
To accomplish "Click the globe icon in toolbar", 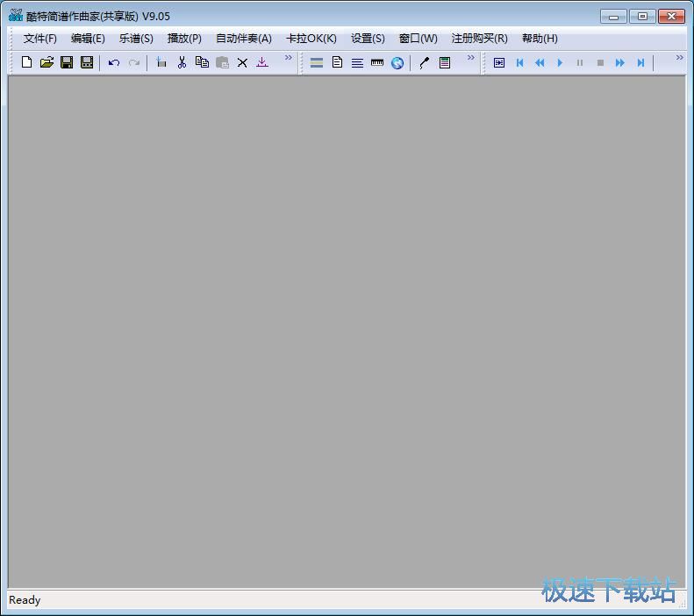I will (397, 62).
